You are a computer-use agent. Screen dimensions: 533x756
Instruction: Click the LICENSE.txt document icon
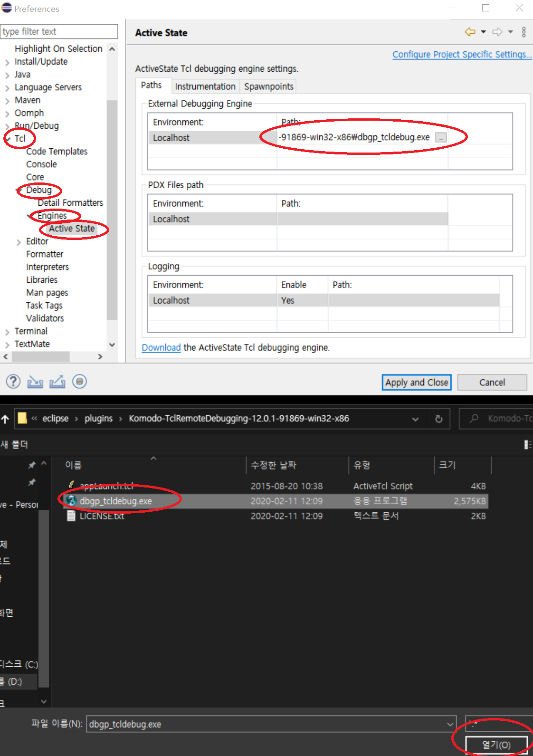(x=71, y=516)
